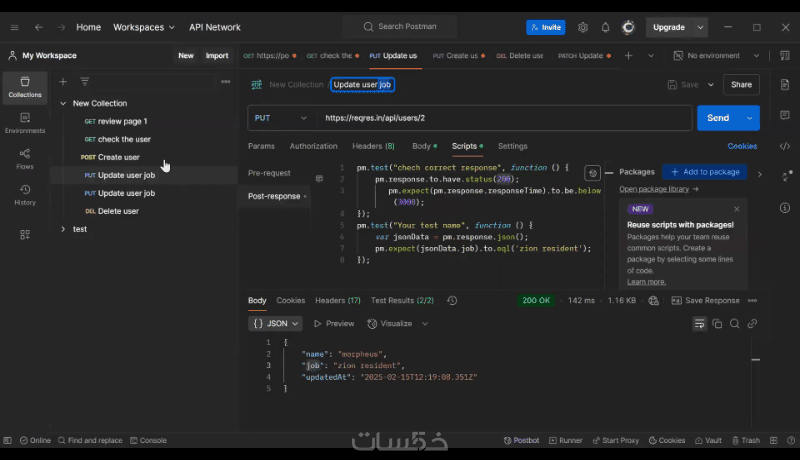Screen dimensions: 800x460
Task: Open the documentation icon in right sidebar
Action: (x=785, y=85)
